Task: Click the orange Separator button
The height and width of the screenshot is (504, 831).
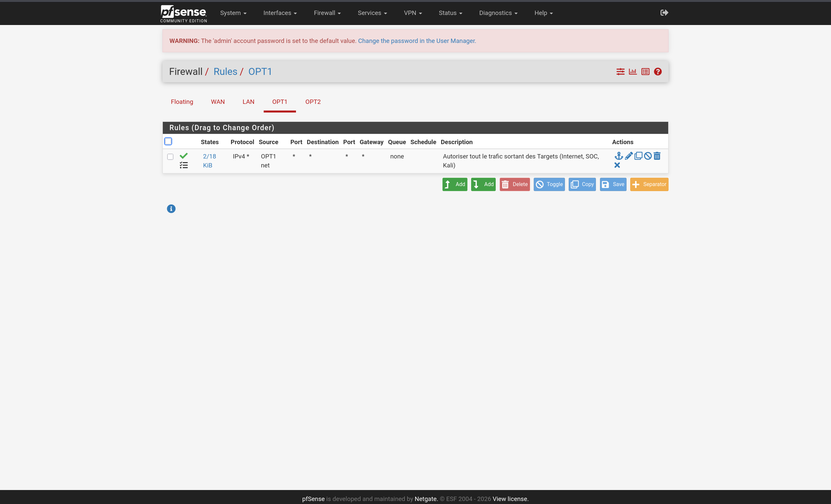Action: (649, 184)
